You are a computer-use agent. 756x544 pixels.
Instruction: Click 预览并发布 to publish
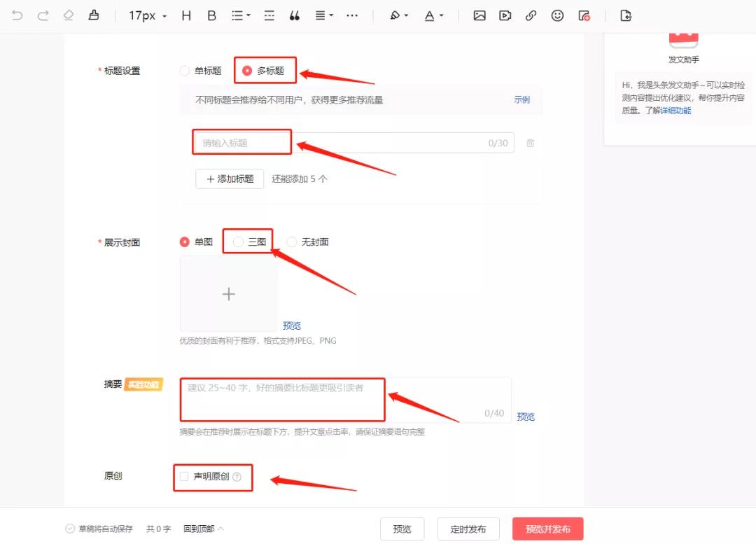[549, 529]
